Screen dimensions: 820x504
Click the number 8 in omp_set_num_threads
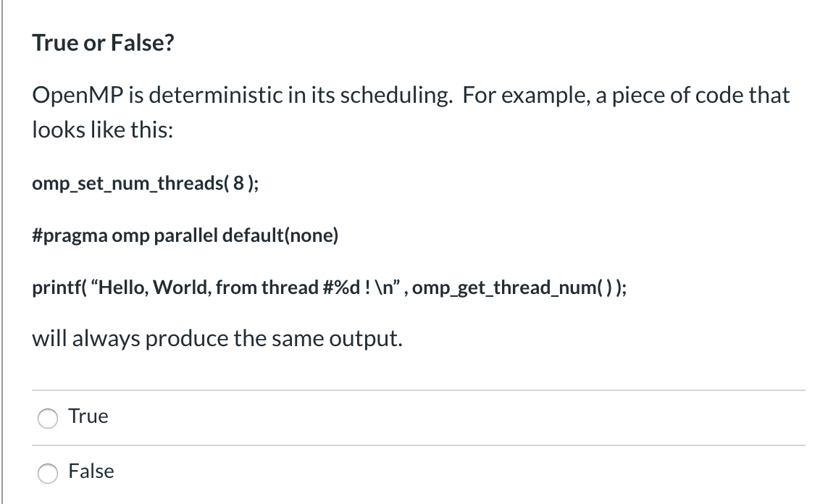(238, 183)
